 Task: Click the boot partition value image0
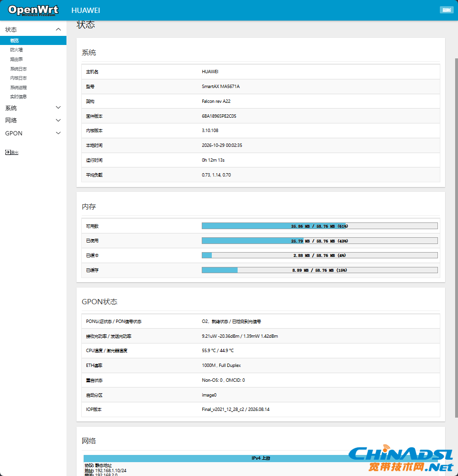click(209, 395)
